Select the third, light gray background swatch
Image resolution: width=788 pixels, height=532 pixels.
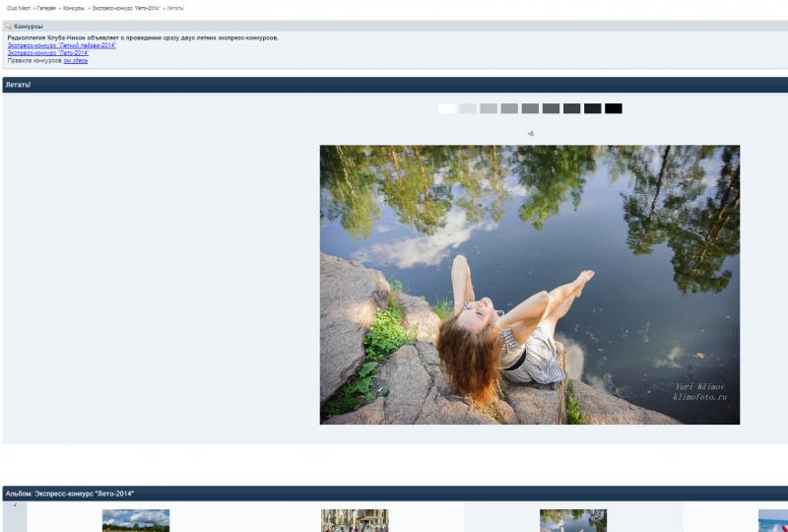click(x=489, y=108)
